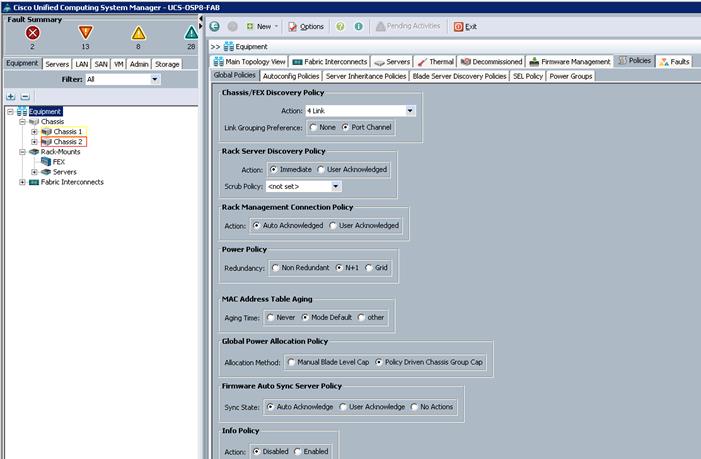
Task: Select Fabric Interconnects tree node
Action: click(72, 182)
